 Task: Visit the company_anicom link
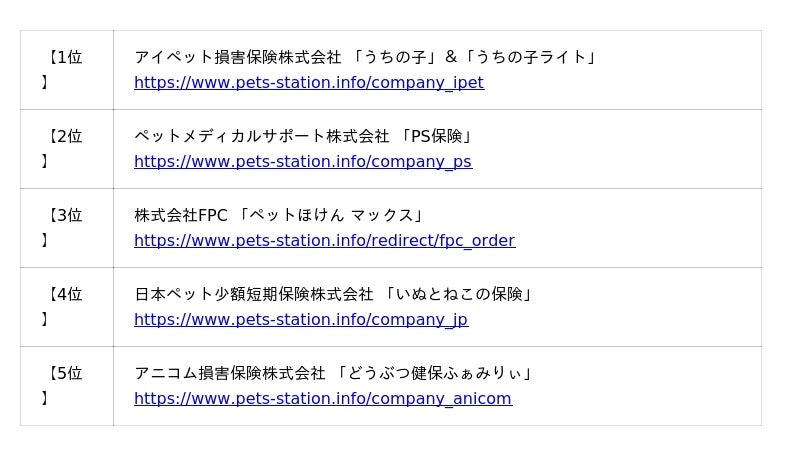click(322, 399)
